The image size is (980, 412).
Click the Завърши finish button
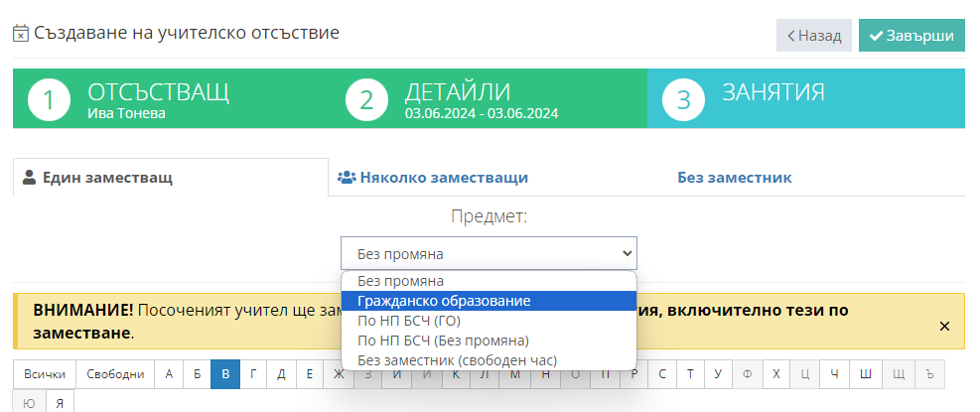[910, 35]
